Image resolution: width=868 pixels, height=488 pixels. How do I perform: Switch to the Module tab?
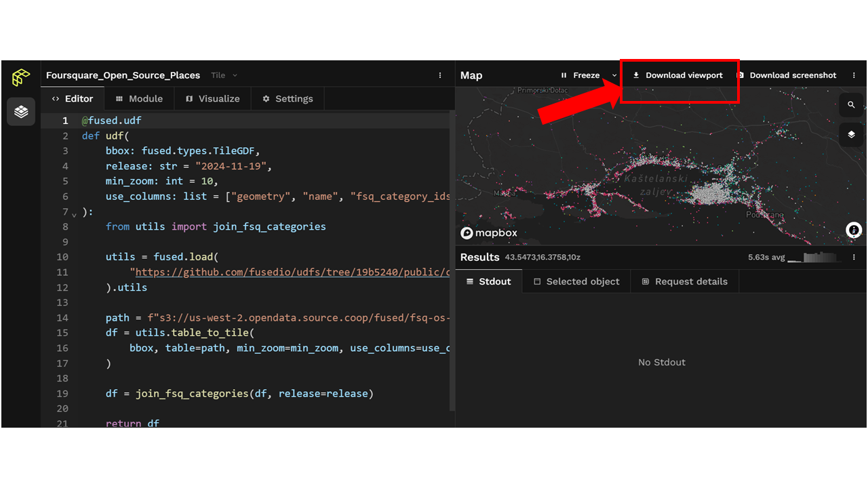click(x=139, y=99)
